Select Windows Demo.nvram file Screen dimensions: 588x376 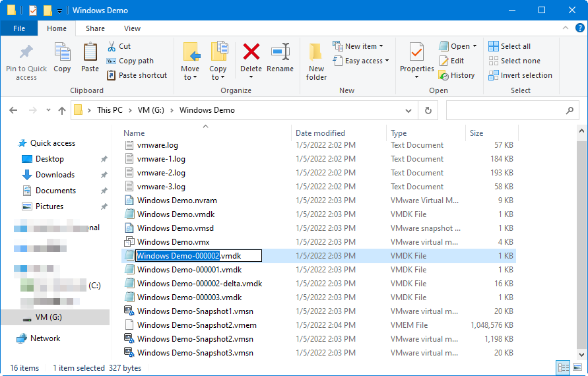(x=177, y=201)
